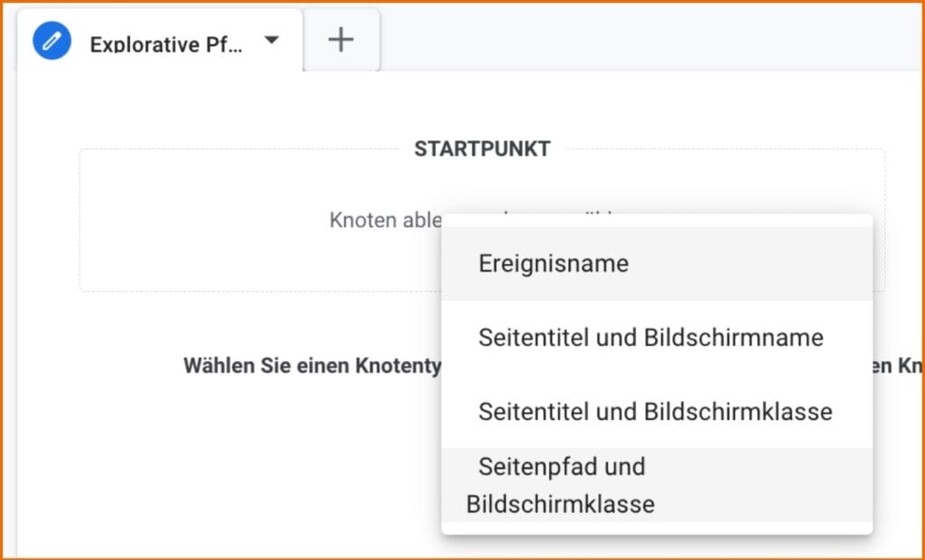Click the 'Bildschirmklasse' wrapped text line

[x=558, y=504]
